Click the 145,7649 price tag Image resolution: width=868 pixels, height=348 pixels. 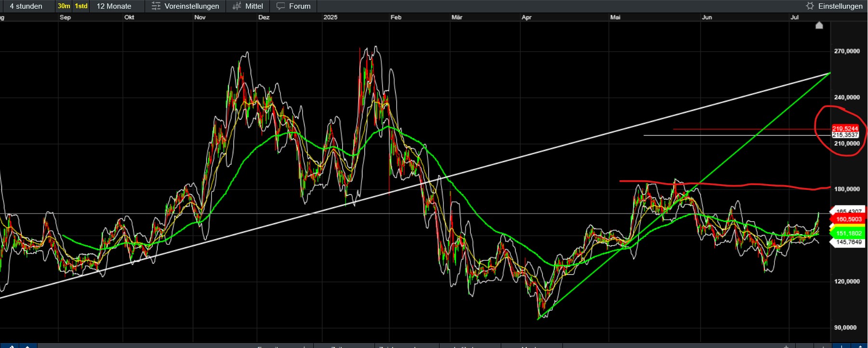[848, 242]
